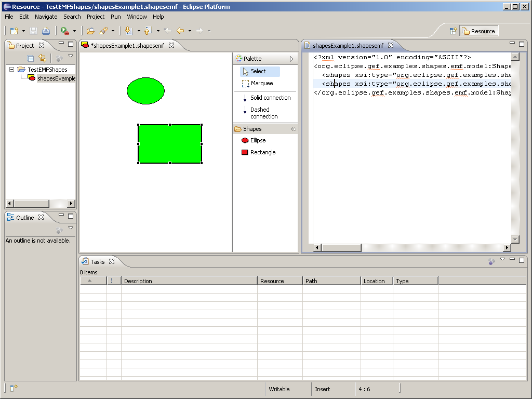
Task: Open the New wizard dropdown arrow
Action: (x=23, y=31)
